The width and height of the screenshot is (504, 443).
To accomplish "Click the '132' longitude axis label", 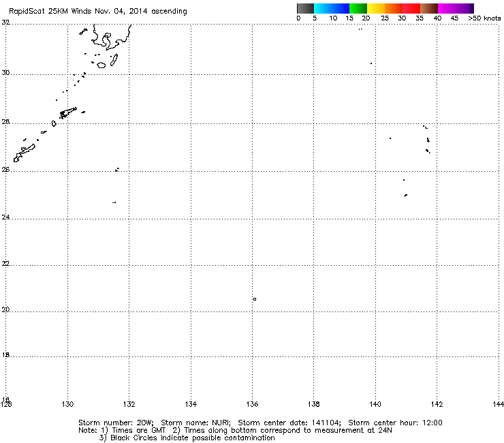I will [x=129, y=404].
